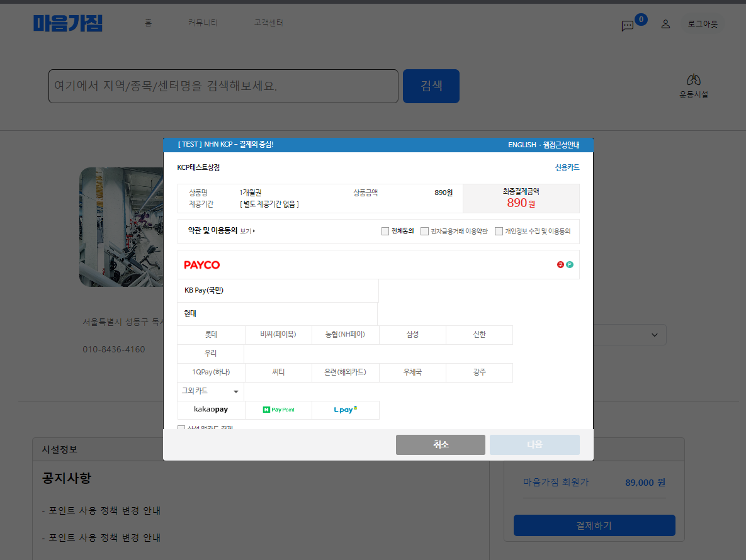Screen dimensions: 746x560
Task: Click the 결제하기 button
Action: [x=594, y=525]
